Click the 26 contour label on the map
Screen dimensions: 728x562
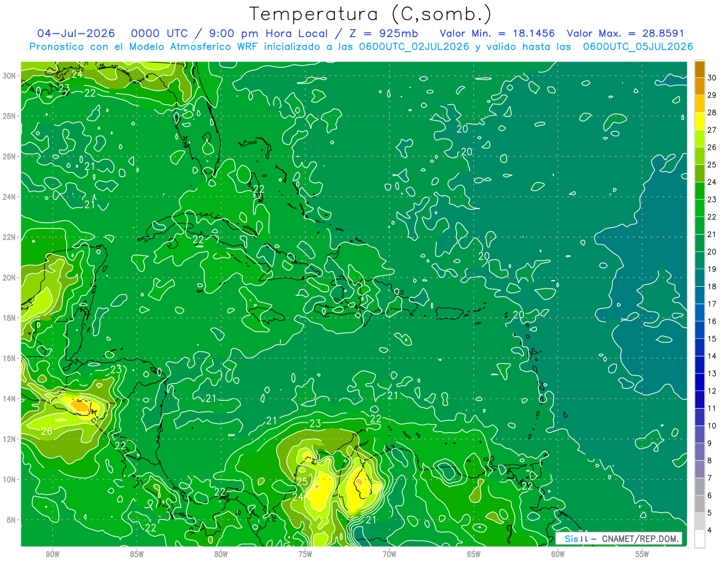pyautogui.click(x=47, y=432)
